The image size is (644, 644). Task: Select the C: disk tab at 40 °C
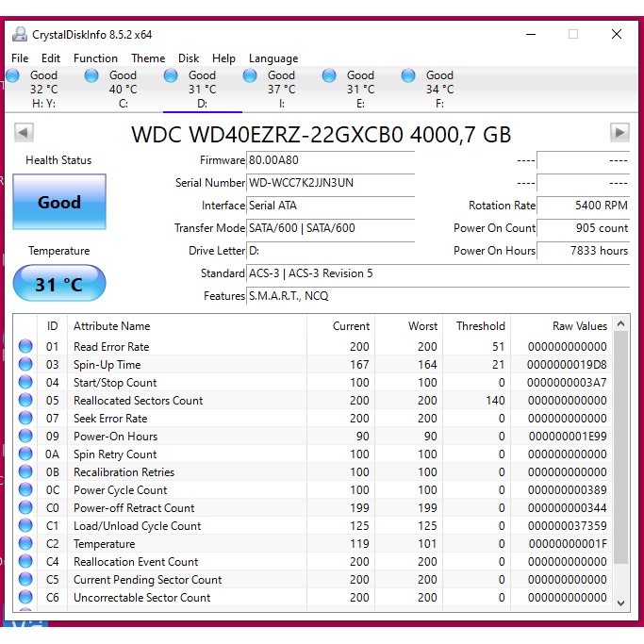click(124, 90)
